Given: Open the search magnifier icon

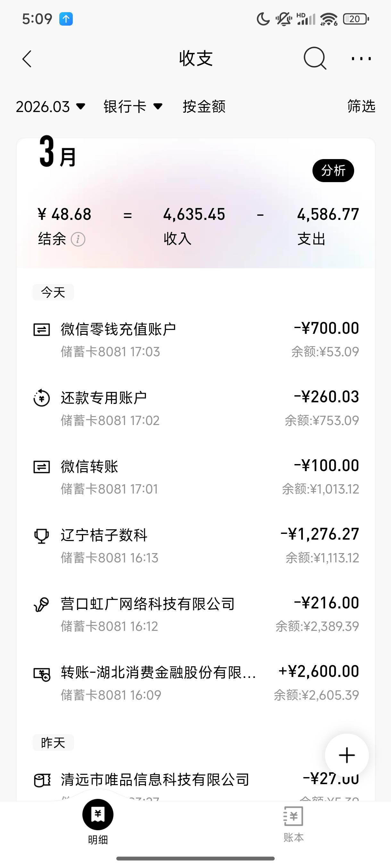Looking at the screenshot, I should coord(314,59).
